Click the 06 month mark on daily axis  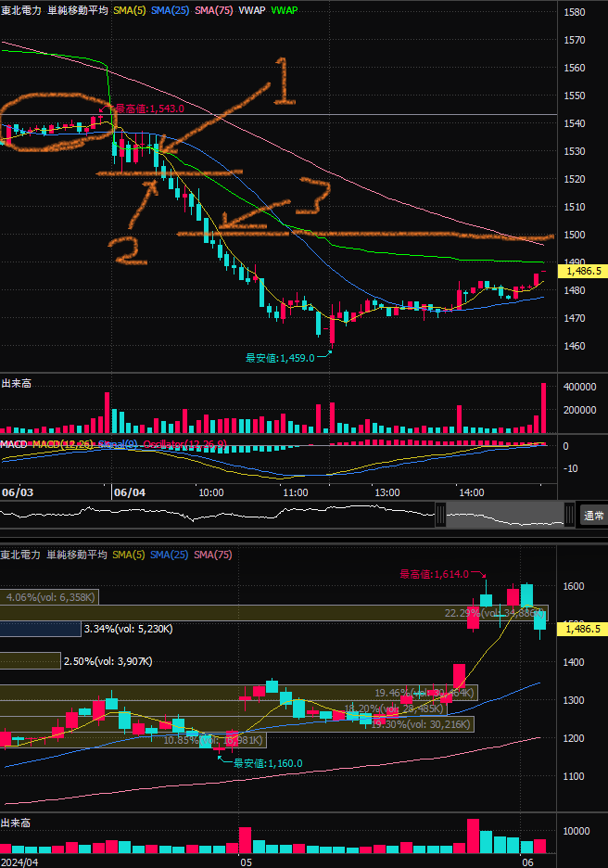527,862
